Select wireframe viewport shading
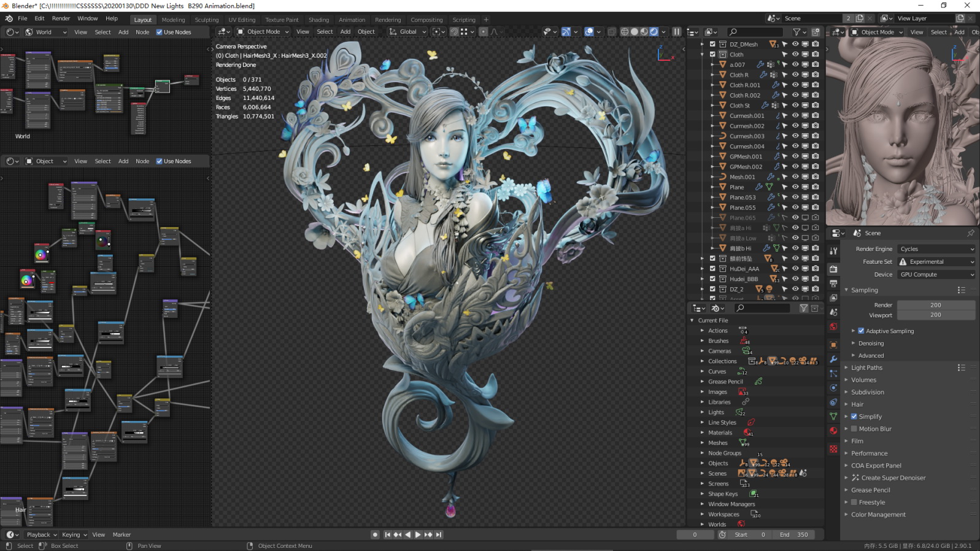980x551 pixels. click(x=625, y=32)
